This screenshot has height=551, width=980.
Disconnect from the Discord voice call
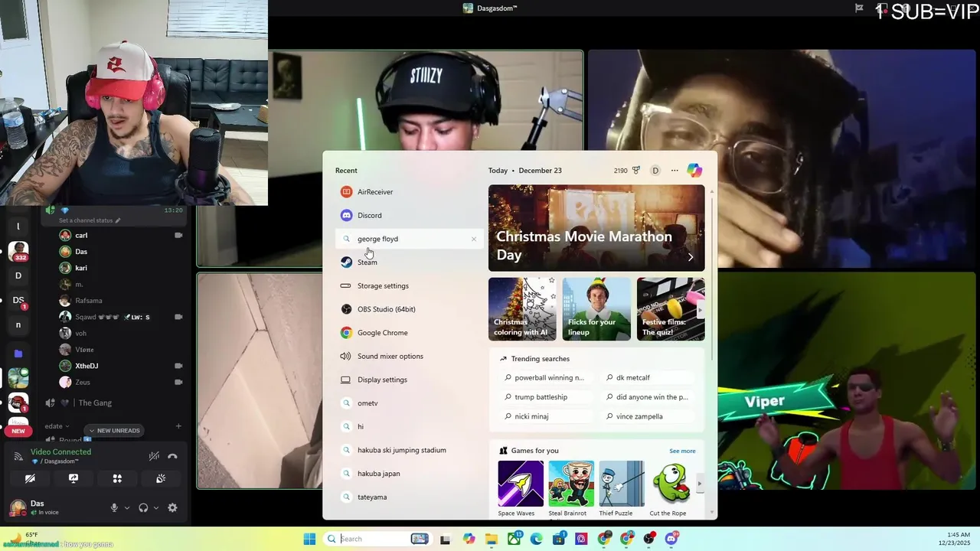[x=172, y=456]
